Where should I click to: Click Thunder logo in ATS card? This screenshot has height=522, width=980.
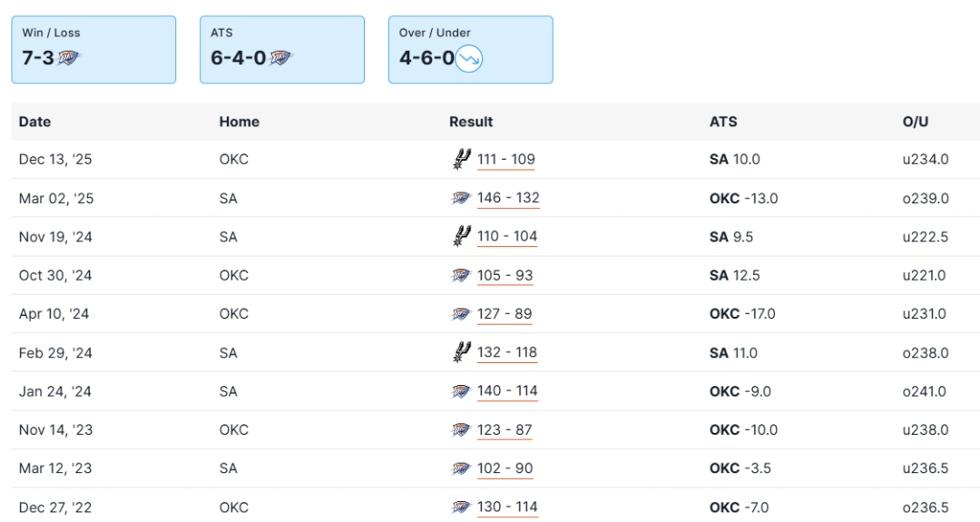[281, 58]
